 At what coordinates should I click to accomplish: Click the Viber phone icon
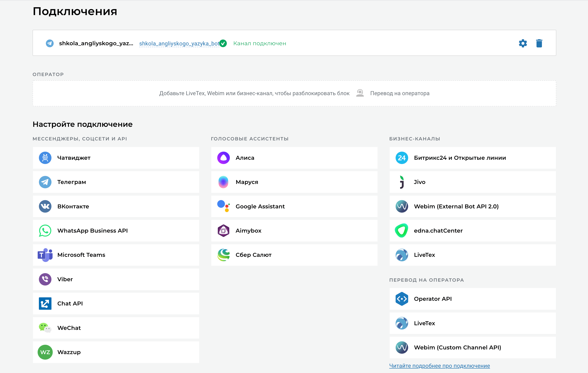tap(45, 279)
